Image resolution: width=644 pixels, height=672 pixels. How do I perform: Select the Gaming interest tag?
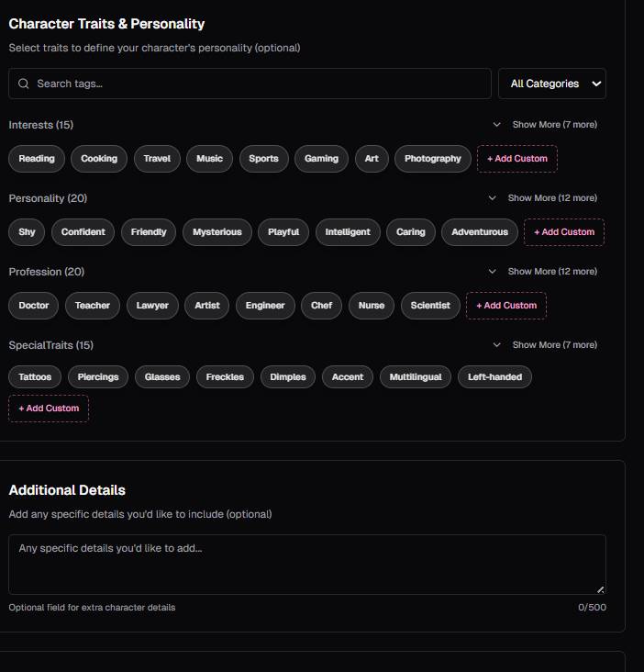tap(322, 159)
